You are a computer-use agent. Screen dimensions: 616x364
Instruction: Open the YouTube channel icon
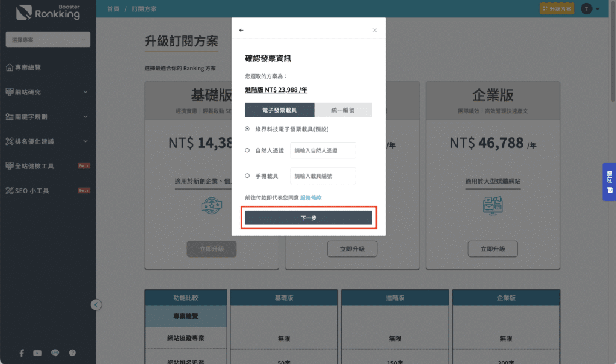click(x=38, y=353)
